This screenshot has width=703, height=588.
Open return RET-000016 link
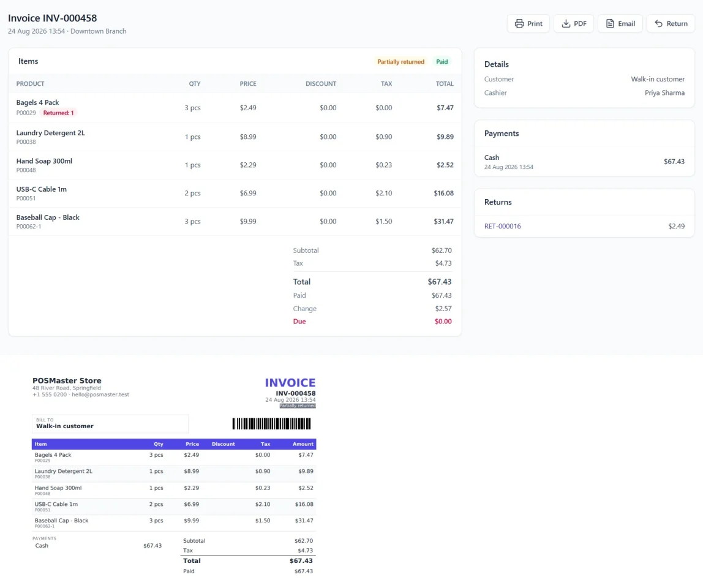tap(502, 226)
